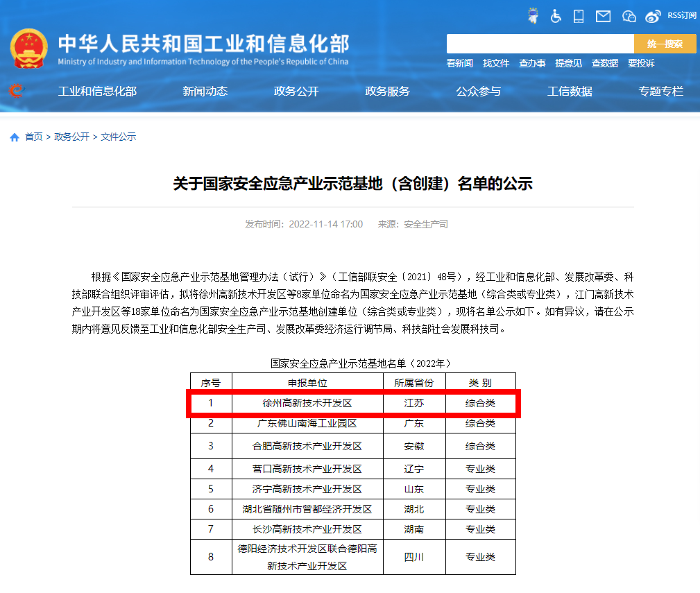Click the 申报单位 column header
Screen dimensions: 700x593
pos(307,383)
